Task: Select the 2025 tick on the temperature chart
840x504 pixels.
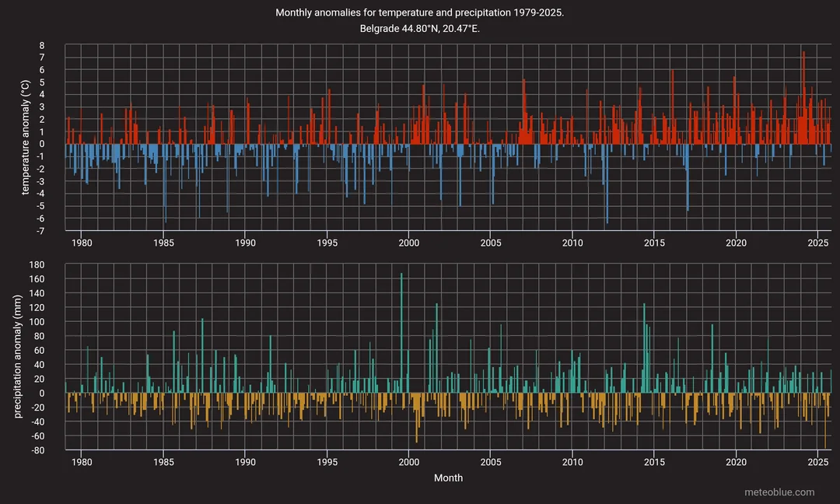Action: (818, 243)
